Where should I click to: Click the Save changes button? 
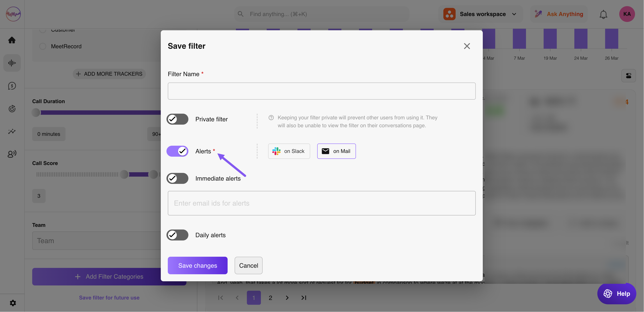[x=197, y=265]
